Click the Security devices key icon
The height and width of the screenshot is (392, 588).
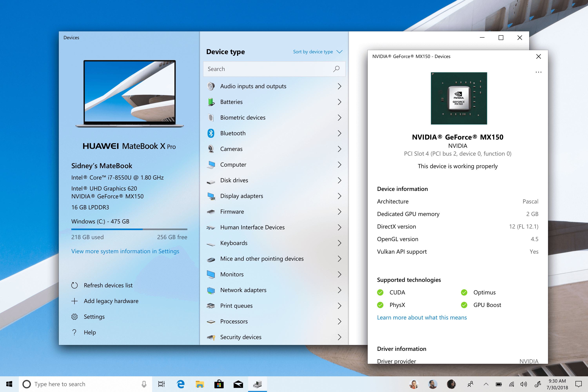(x=211, y=338)
